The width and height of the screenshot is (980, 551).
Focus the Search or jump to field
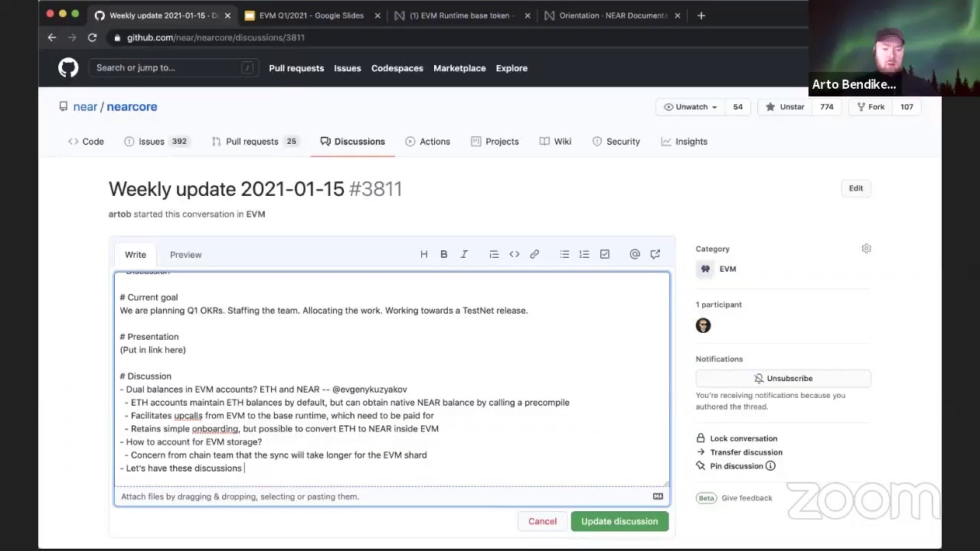coord(172,67)
